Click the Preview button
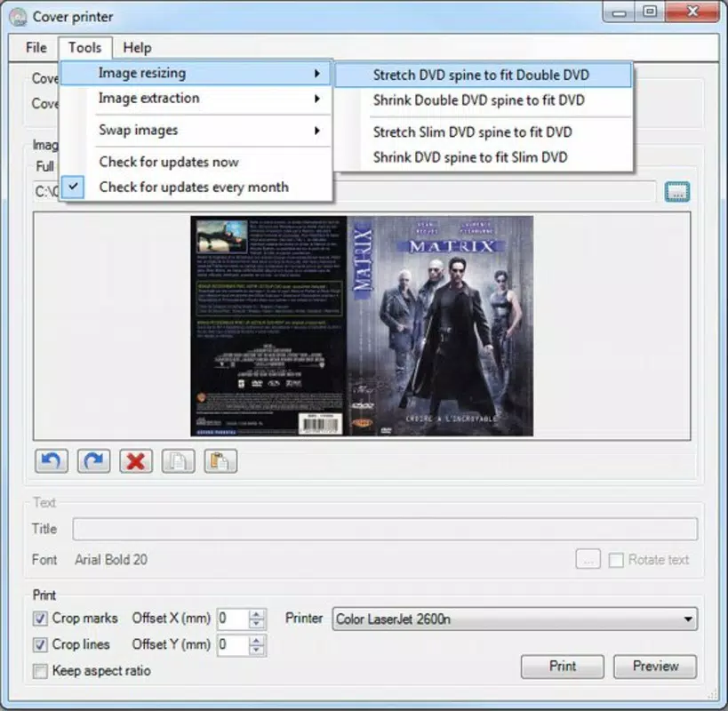 coord(655,667)
